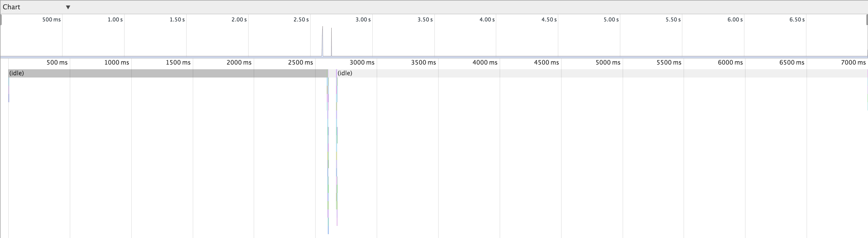Click the 1.00 s mark in overview
868x238 pixels.
pos(115,20)
